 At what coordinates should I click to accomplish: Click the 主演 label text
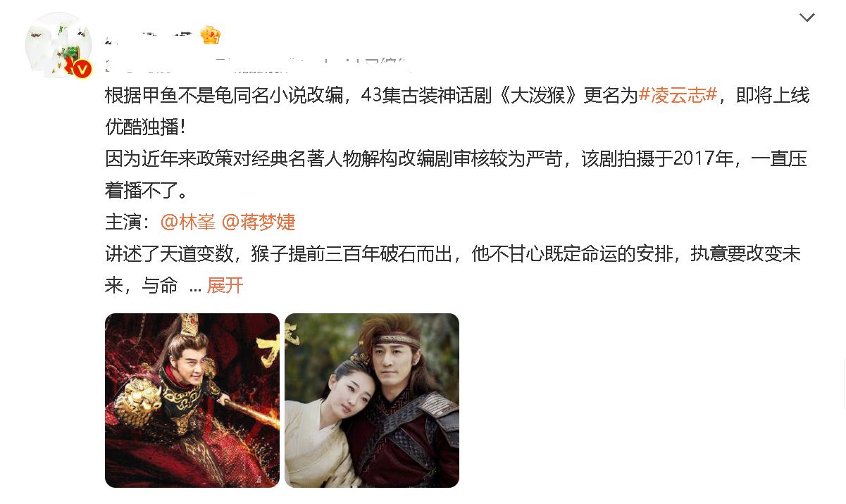127,222
